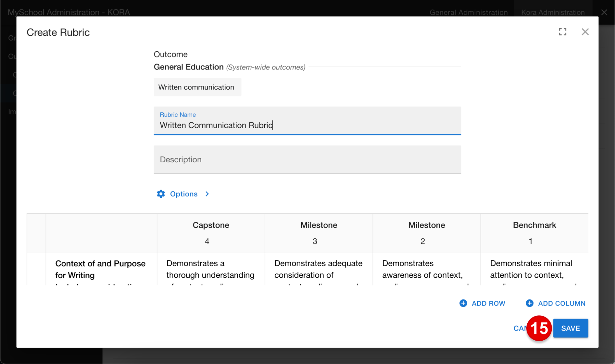Close the MySchool Administration window
The width and height of the screenshot is (615, 364).
click(604, 12)
